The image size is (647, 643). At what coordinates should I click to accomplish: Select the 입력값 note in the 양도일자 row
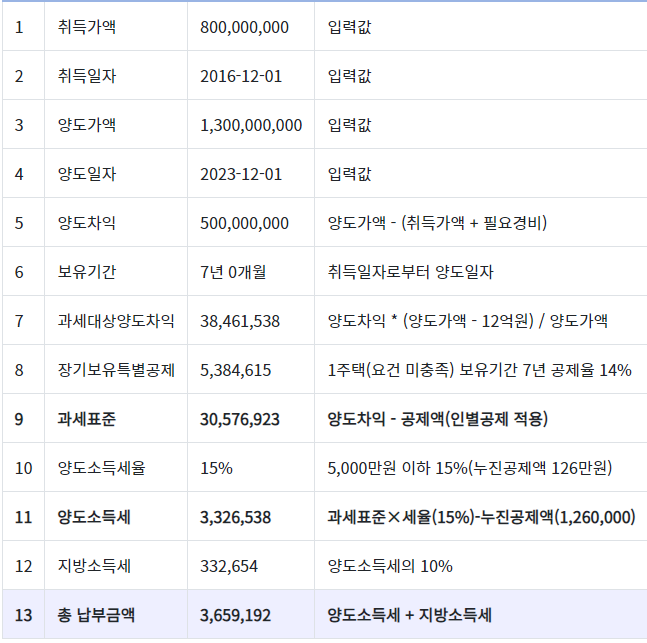pos(349,174)
